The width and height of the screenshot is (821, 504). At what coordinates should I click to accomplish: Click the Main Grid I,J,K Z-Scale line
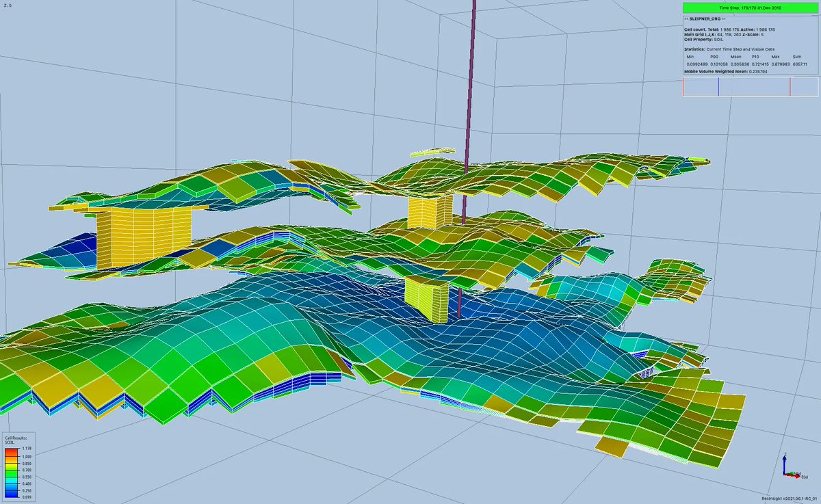(x=725, y=34)
